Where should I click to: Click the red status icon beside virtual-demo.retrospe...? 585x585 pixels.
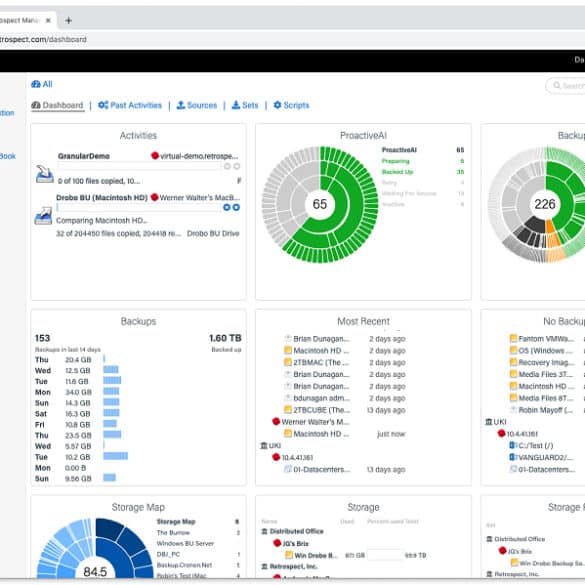pos(155,156)
